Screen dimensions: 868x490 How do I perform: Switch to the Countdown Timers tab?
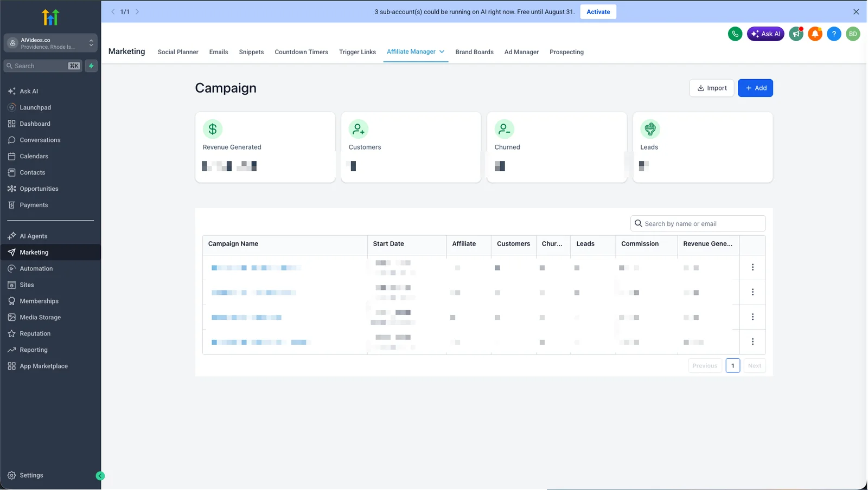click(x=301, y=52)
